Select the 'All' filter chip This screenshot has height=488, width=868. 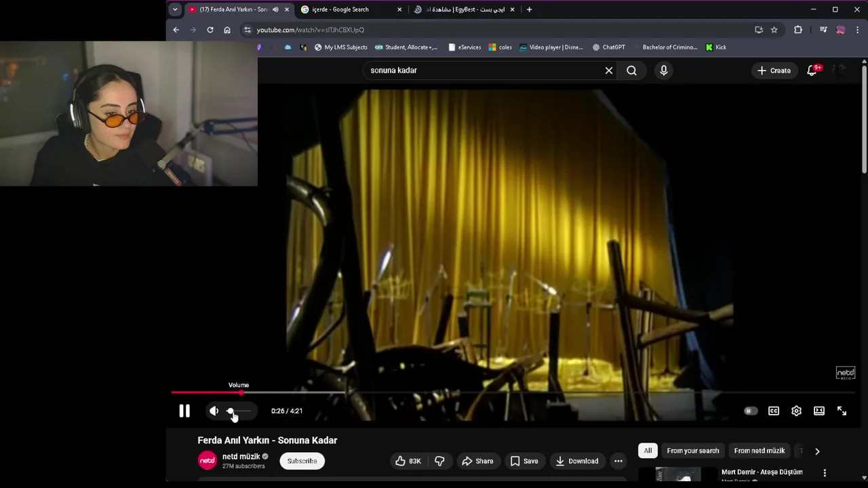point(648,451)
